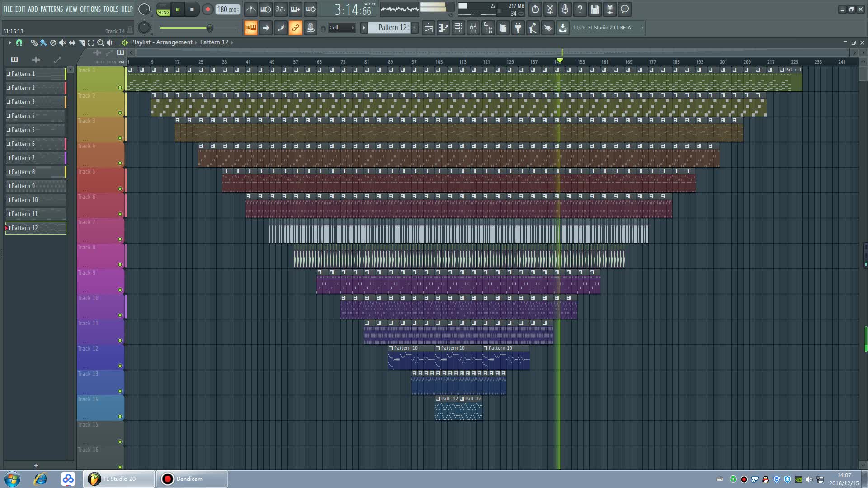The width and height of the screenshot is (868, 488).
Task: Open the Channel rack icon
Action: (458, 28)
